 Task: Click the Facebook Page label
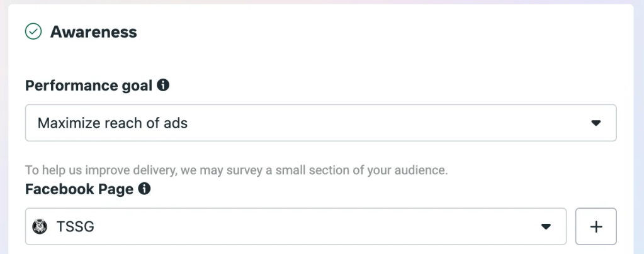click(x=79, y=189)
